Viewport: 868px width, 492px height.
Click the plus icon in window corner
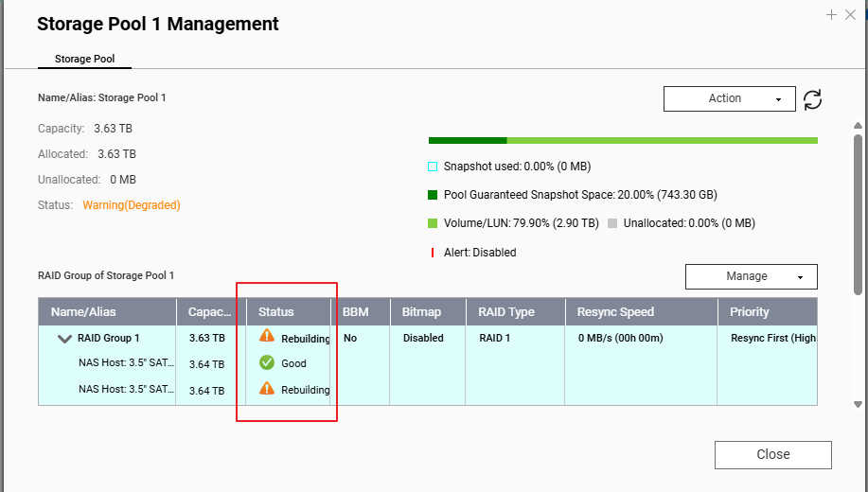(x=831, y=15)
